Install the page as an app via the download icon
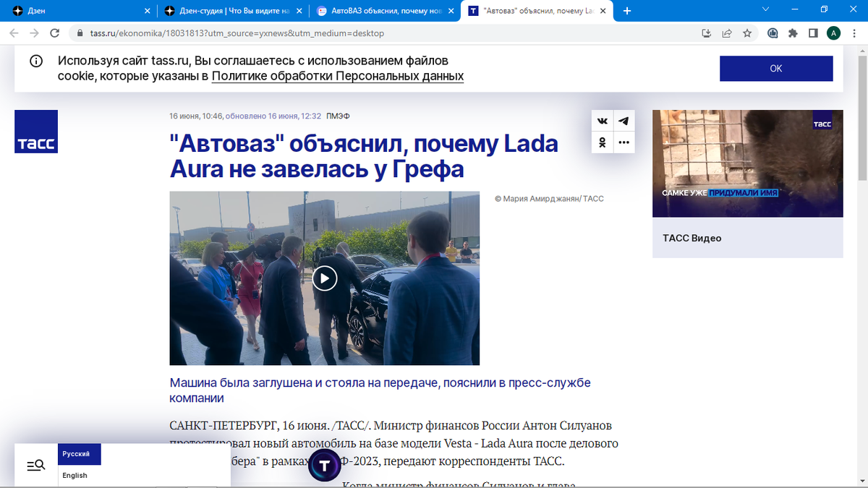The width and height of the screenshot is (868, 488). pyautogui.click(x=707, y=33)
